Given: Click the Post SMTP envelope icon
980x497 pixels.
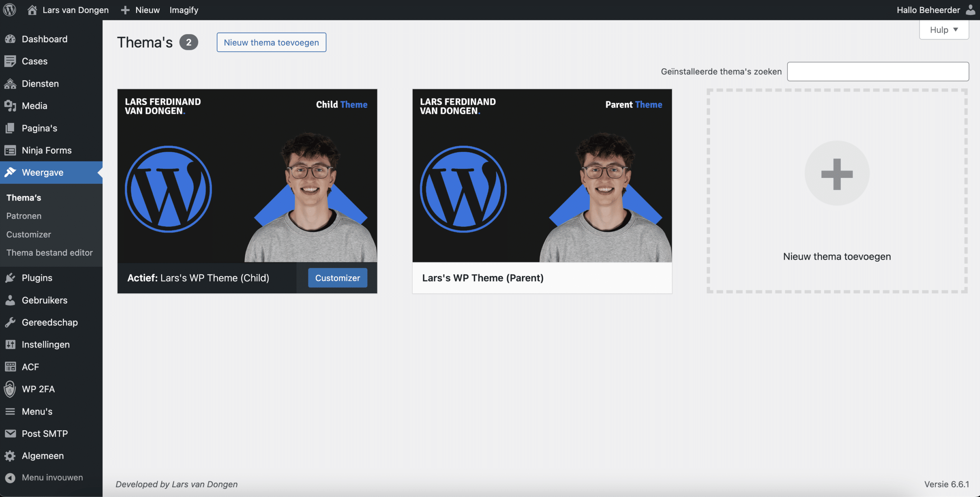Looking at the screenshot, I should 10,434.
